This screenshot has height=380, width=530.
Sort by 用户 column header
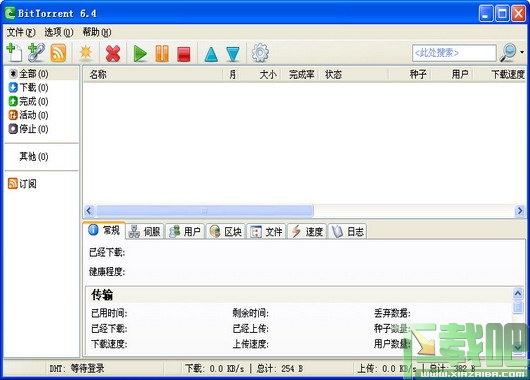pyautogui.click(x=452, y=74)
